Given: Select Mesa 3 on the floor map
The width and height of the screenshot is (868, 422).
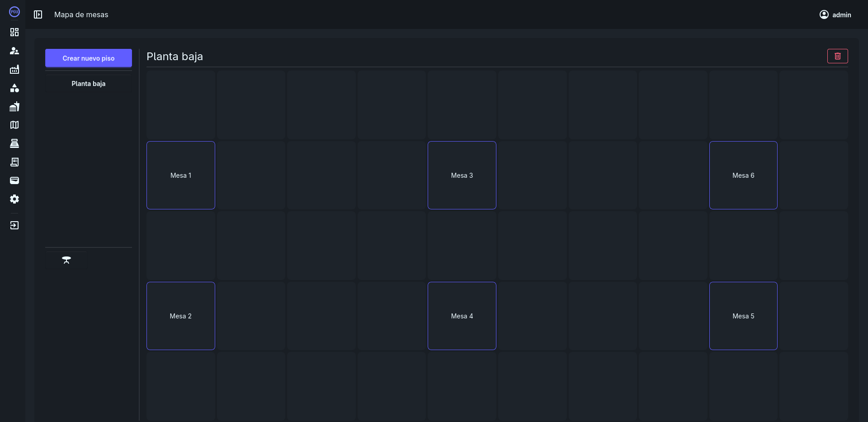Looking at the screenshot, I should click(x=462, y=175).
